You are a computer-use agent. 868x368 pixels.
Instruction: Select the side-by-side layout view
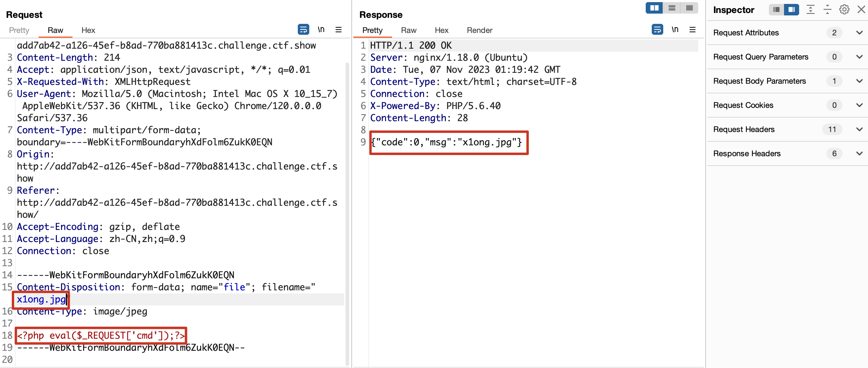[654, 8]
